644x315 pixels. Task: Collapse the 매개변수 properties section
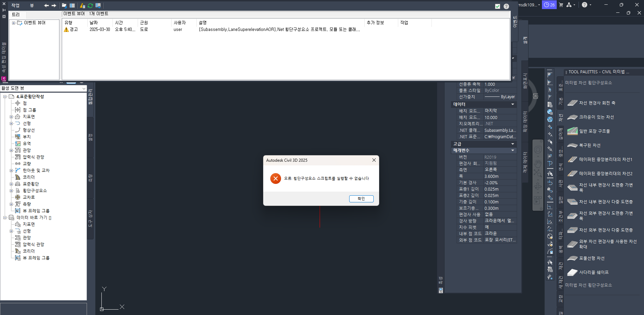pos(513,151)
